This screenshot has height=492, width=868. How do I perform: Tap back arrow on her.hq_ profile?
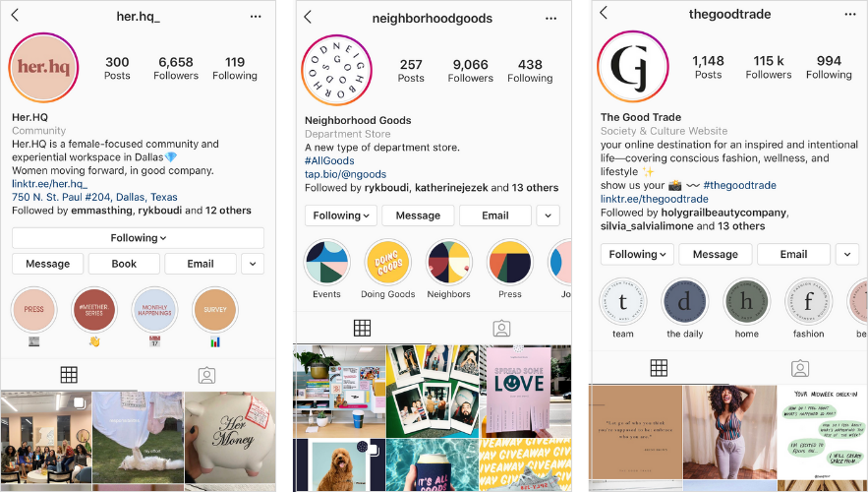tap(15, 16)
